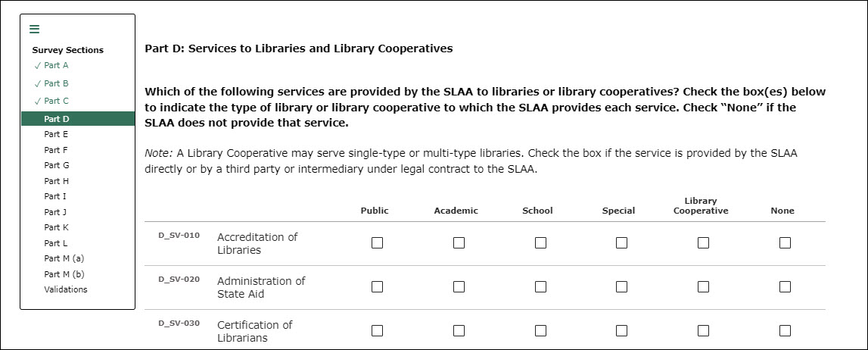Viewport: 868px width, 350px height.
Task: Open the Validations section
Action: coord(65,289)
